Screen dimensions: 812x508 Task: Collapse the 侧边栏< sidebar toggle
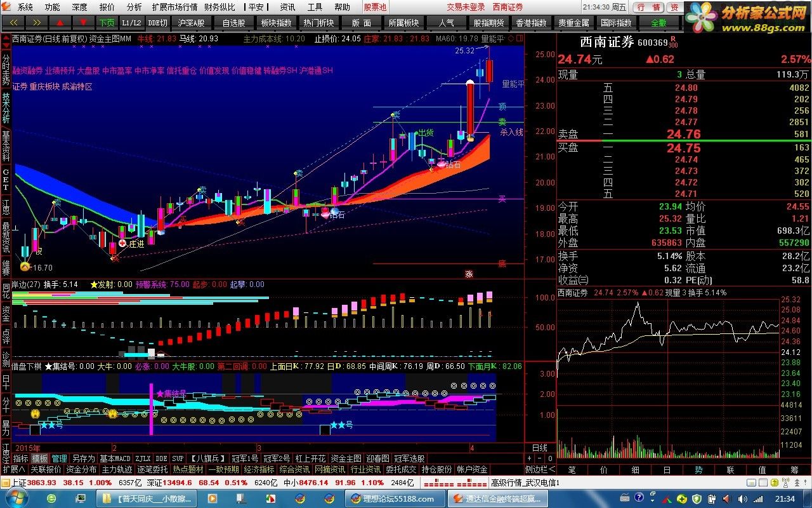click(540, 469)
